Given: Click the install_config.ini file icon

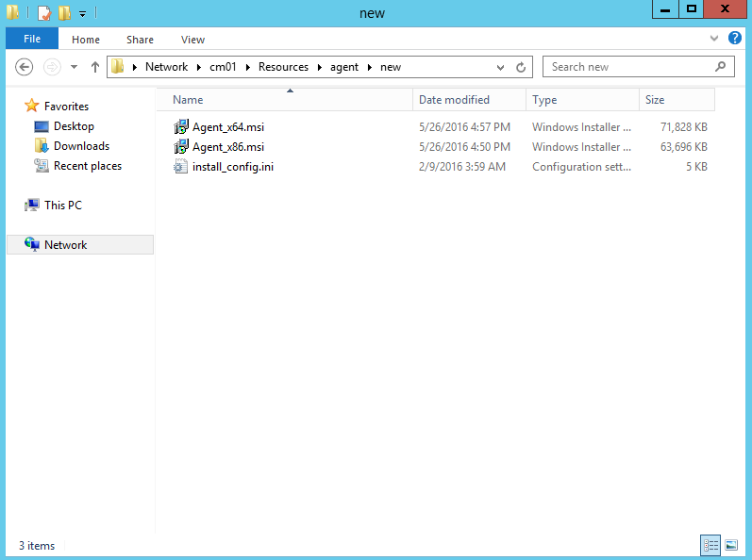Looking at the screenshot, I should [182, 167].
